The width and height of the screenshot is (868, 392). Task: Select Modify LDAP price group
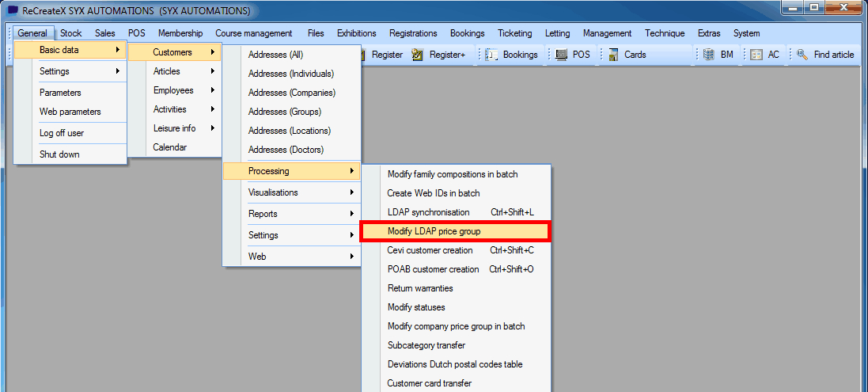[454, 231]
